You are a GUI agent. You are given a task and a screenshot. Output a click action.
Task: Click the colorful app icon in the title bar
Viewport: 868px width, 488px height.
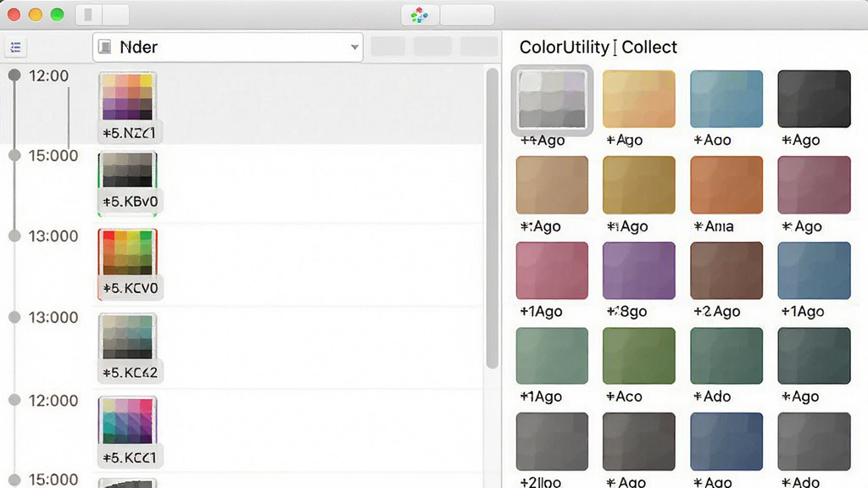point(420,15)
